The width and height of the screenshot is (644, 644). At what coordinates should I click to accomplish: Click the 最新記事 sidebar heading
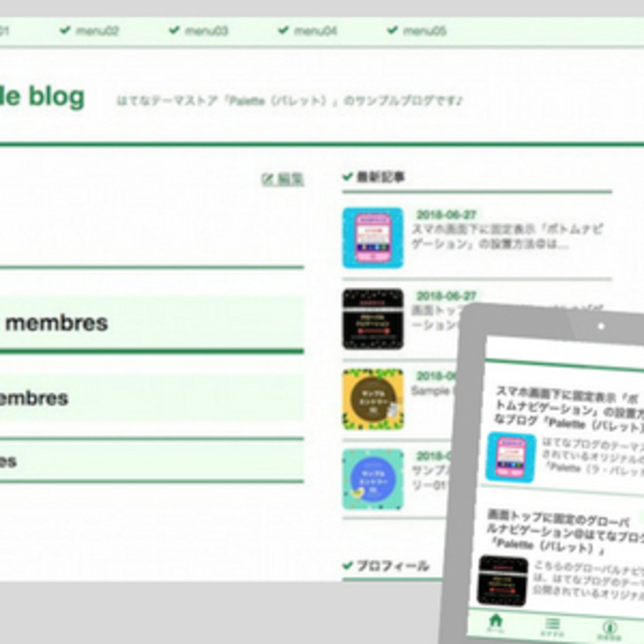click(380, 177)
